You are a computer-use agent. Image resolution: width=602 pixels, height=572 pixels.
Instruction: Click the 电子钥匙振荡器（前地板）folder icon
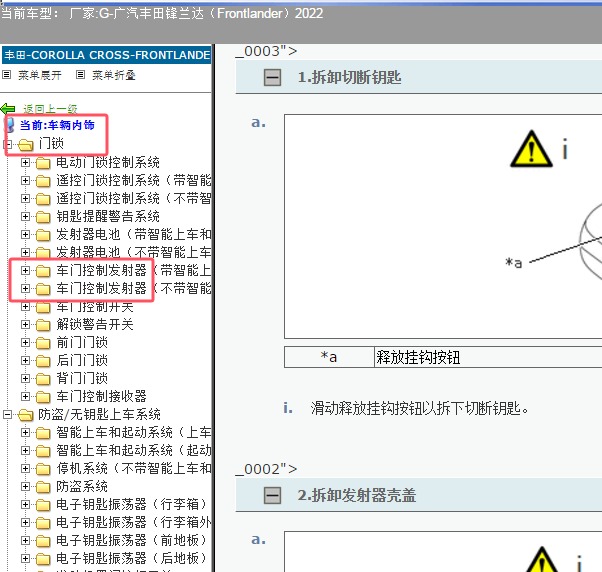[43, 541]
